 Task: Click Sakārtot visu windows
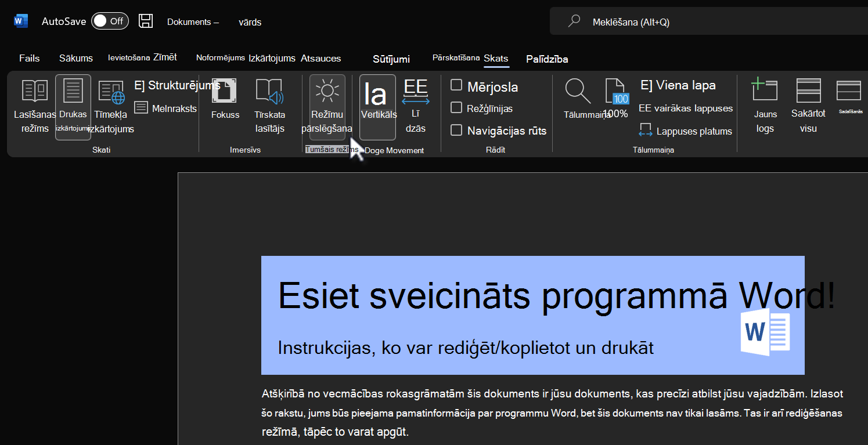tap(808, 106)
